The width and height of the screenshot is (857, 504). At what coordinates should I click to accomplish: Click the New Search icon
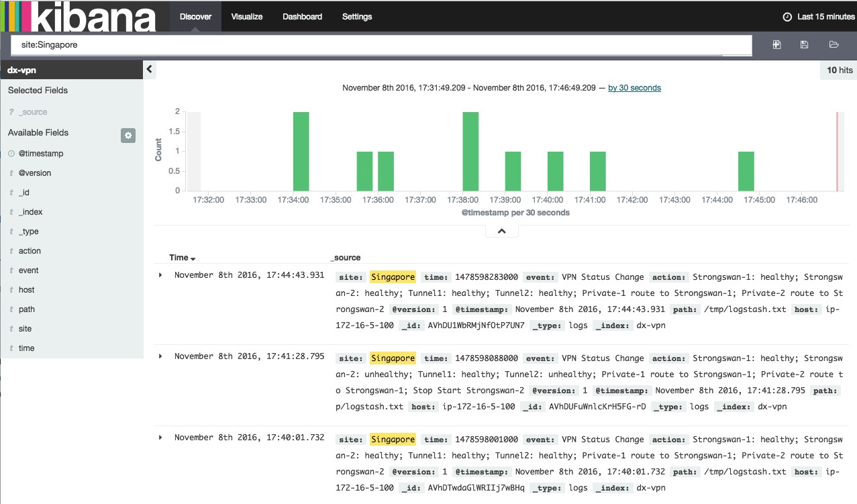(776, 45)
